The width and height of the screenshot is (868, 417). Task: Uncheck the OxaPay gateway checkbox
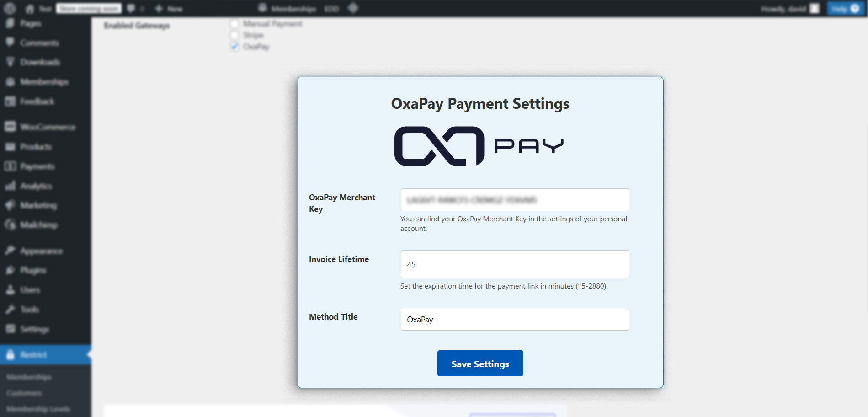[234, 47]
